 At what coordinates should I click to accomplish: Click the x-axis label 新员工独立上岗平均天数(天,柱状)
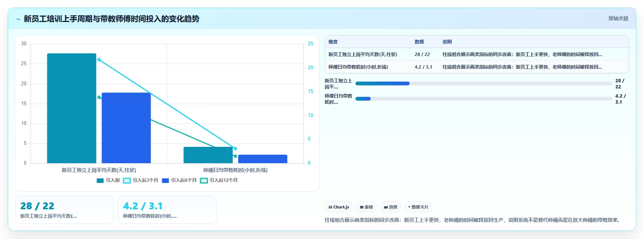click(99, 170)
